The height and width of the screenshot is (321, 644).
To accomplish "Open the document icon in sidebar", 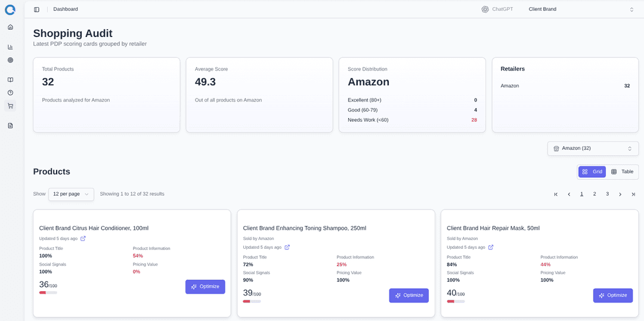I will click(10, 125).
